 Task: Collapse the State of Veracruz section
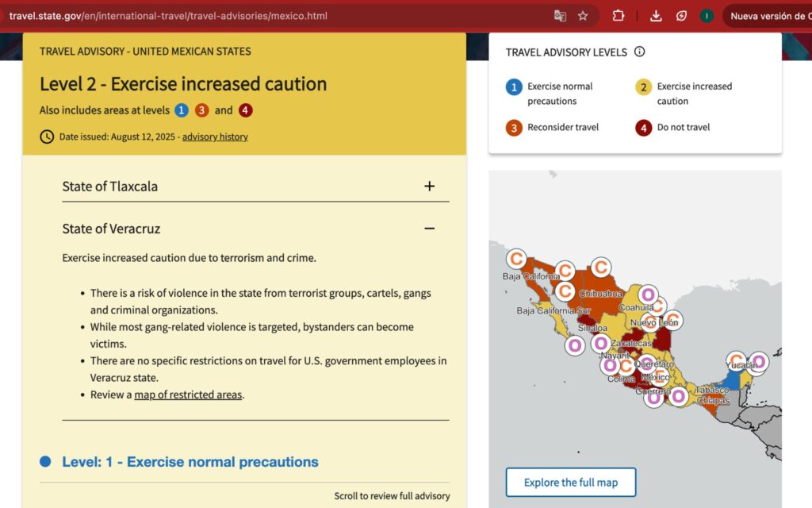pyautogui.click(x=429, y=229)
